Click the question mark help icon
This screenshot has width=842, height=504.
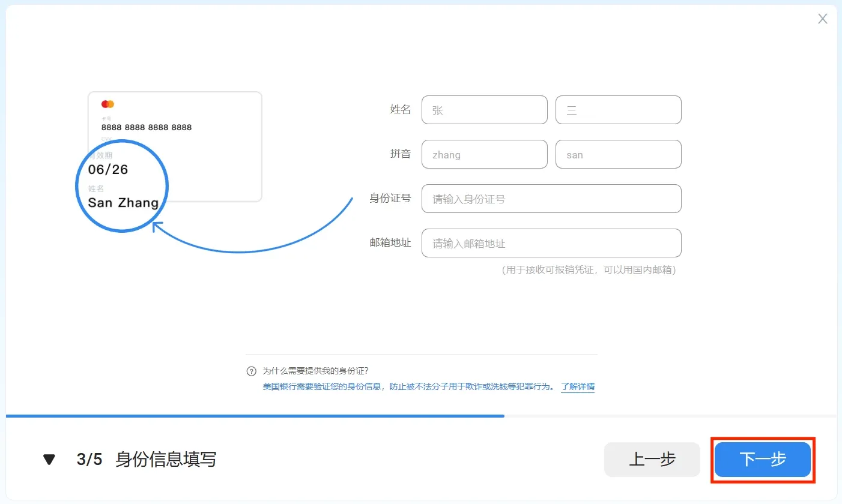tap(252, 371)
